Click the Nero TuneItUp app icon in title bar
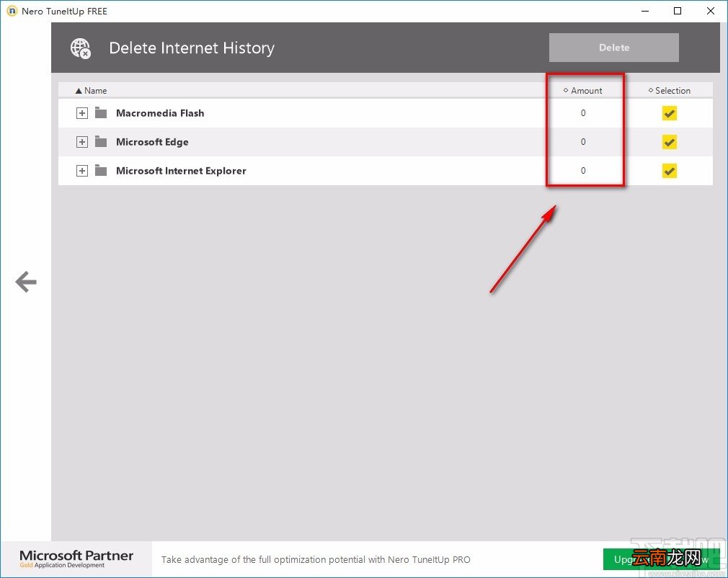 (x=12, y=11)
